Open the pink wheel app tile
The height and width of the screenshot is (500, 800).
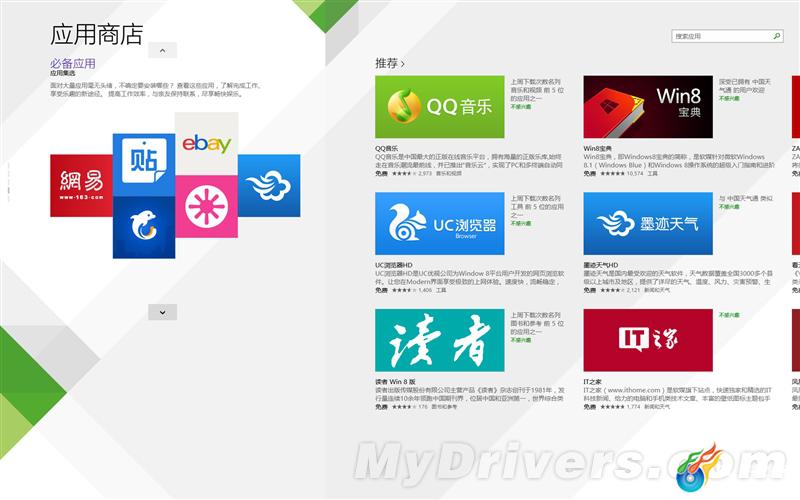[207, 207]
